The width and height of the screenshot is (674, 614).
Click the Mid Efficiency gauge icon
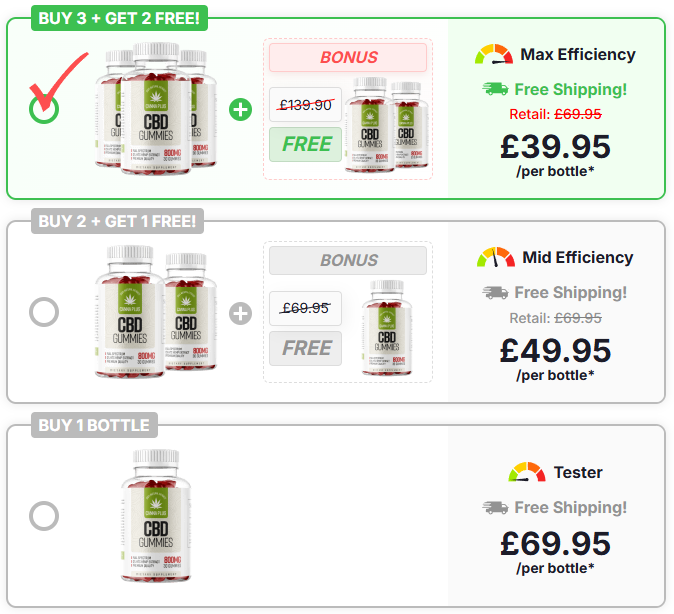pos(496,257)
